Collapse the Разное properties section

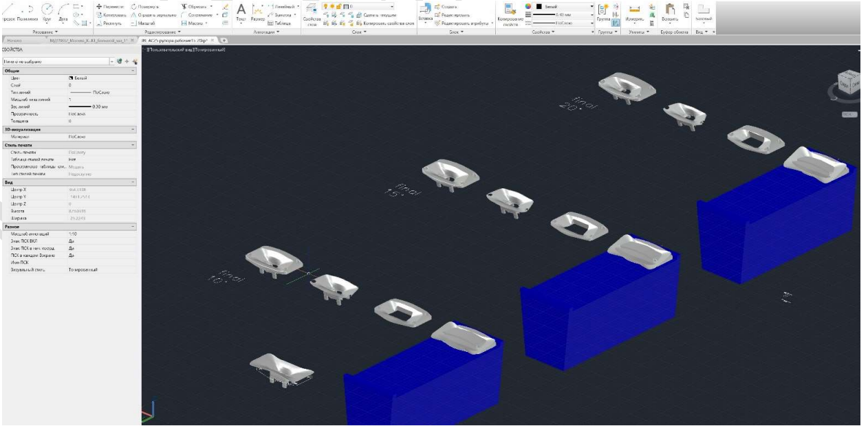click(x=133, y=226)
